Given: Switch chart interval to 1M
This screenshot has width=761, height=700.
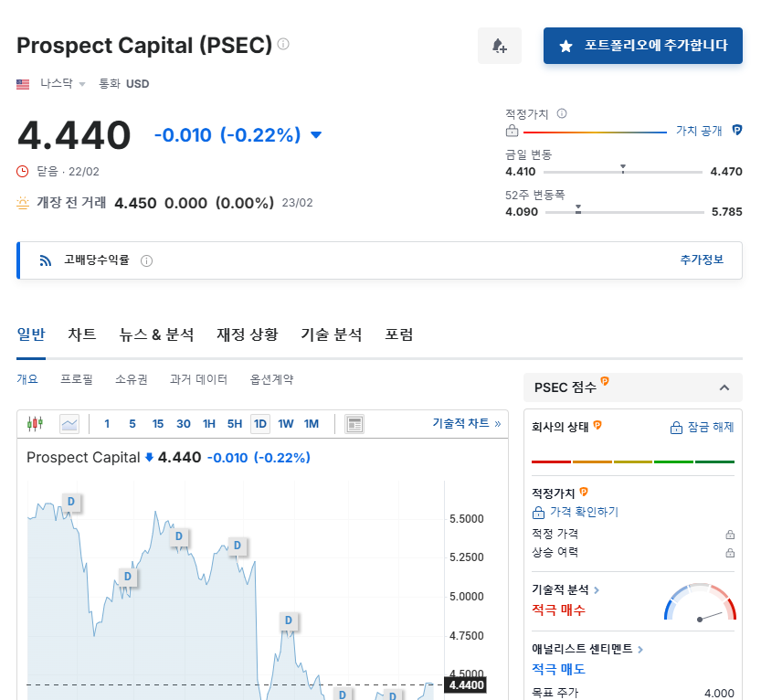Looking at the screenshot, I should coord(312,424).
